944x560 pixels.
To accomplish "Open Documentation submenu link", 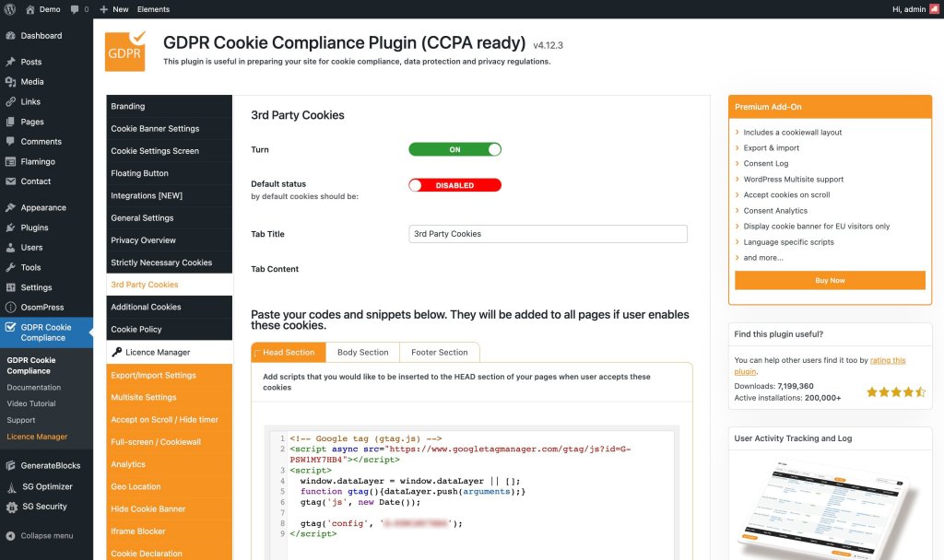I will click(34, 388).
